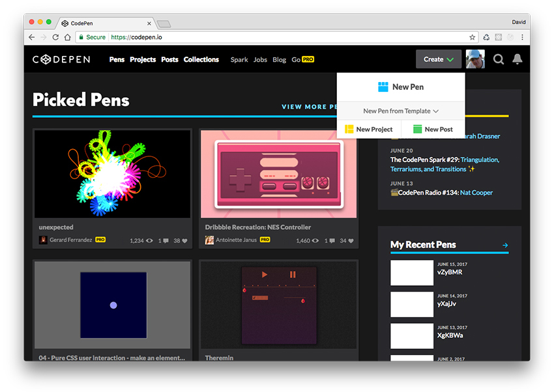Click the views eye icon on the NES Controller pen
The image size is (554, 392).
pyautogui.click(x=315, y=241)
